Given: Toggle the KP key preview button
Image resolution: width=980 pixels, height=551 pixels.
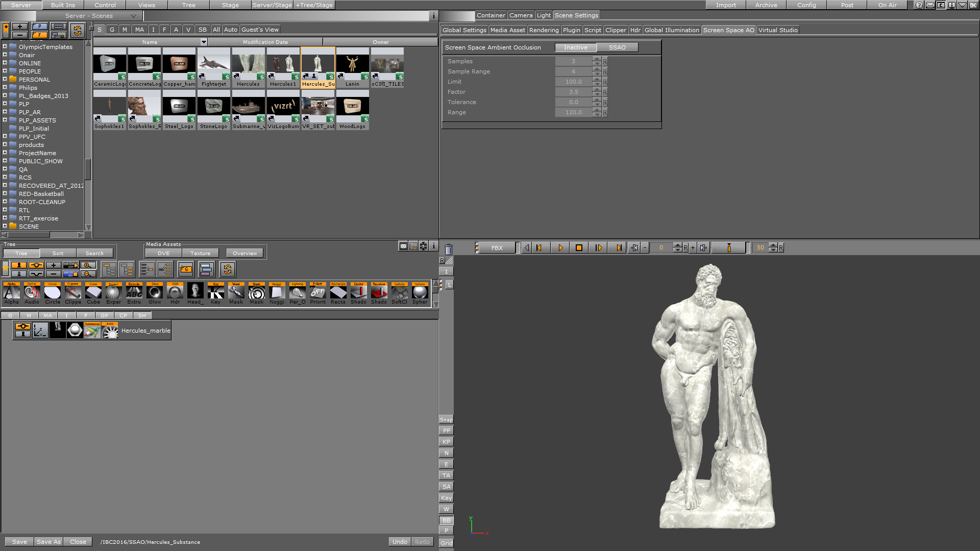Looking at the screenshot, I should coord(446,442).
